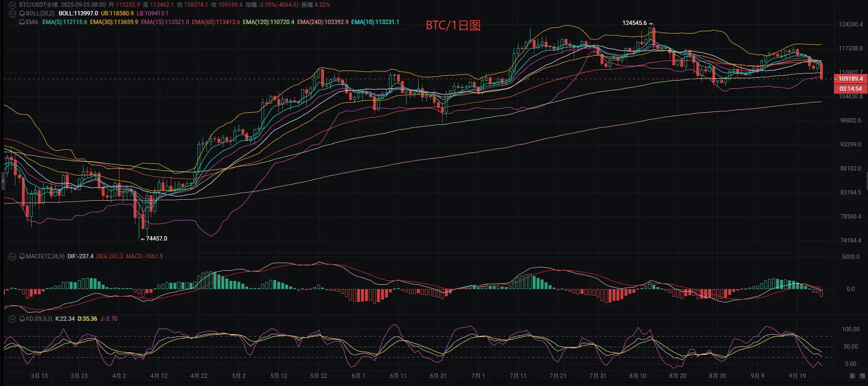Click the MACD alert bell icon

22,256
